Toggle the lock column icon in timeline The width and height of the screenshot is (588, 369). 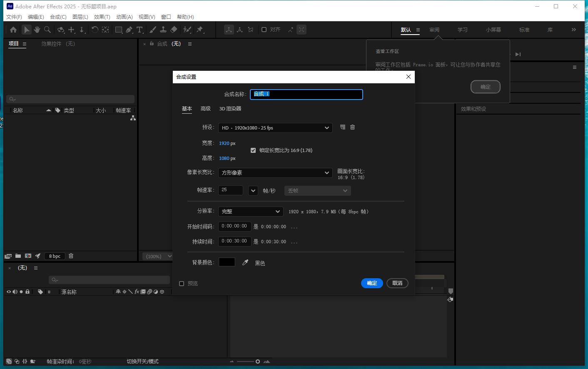pyautogui.click(x=27, y=292)
